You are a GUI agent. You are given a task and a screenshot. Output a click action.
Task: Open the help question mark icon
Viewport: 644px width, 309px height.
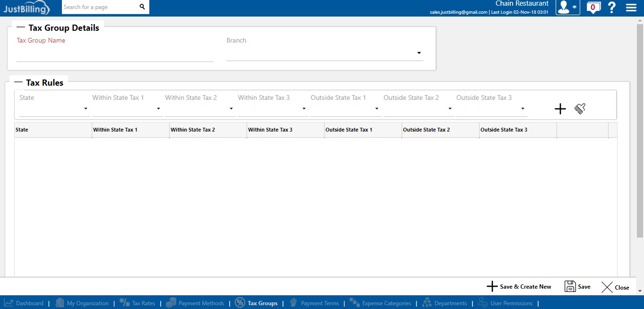[612, 7]
